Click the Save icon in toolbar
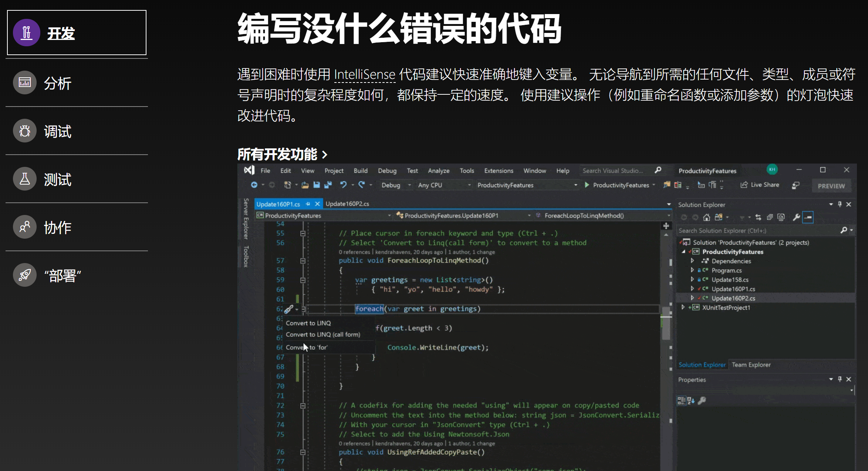 (x=317, y=185)
